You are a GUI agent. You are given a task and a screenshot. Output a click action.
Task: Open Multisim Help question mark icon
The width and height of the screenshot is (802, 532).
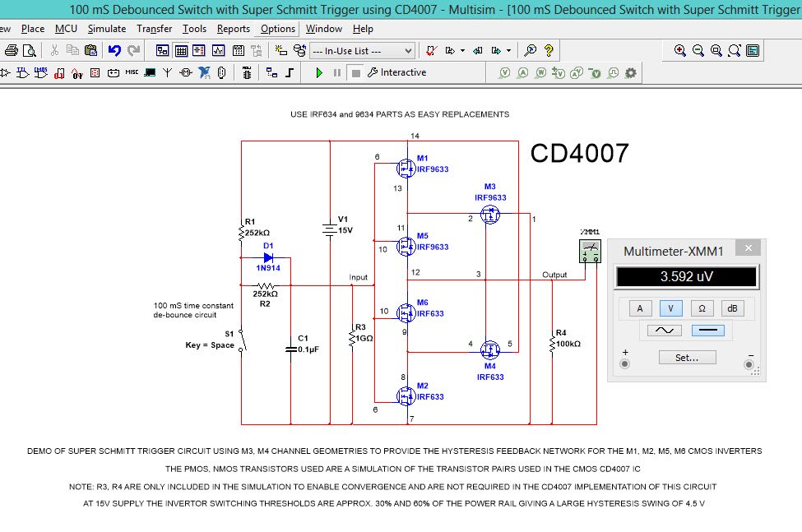pyautogui.click(x=549, y=50)
